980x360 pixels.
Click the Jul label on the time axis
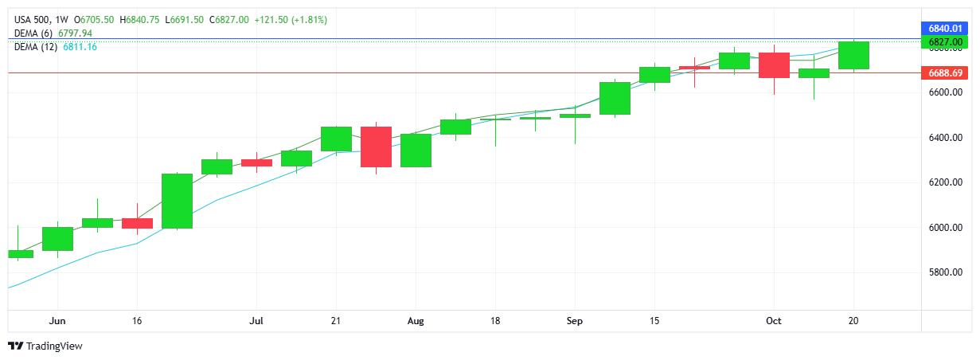click(x=256, y=321)
